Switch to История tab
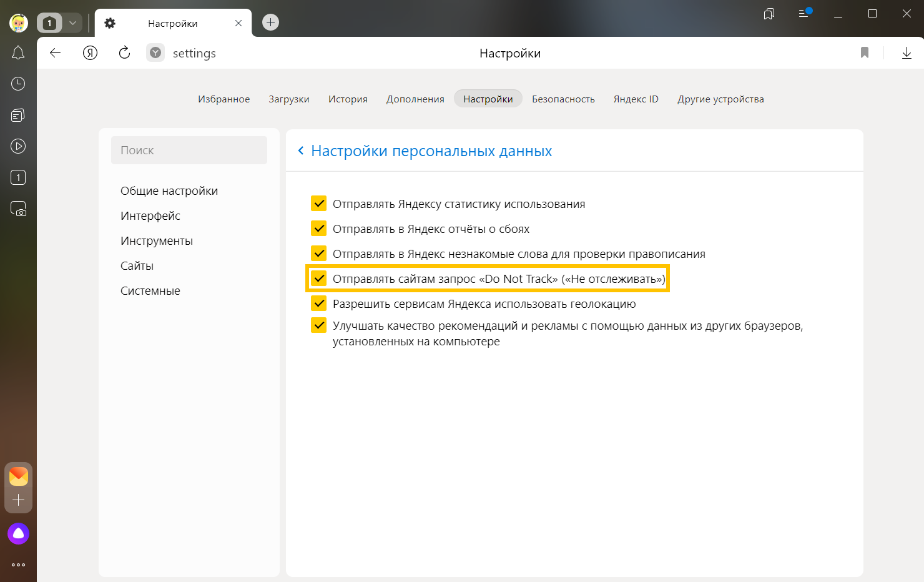The image size is (924, 582). (x=348, y=99)
